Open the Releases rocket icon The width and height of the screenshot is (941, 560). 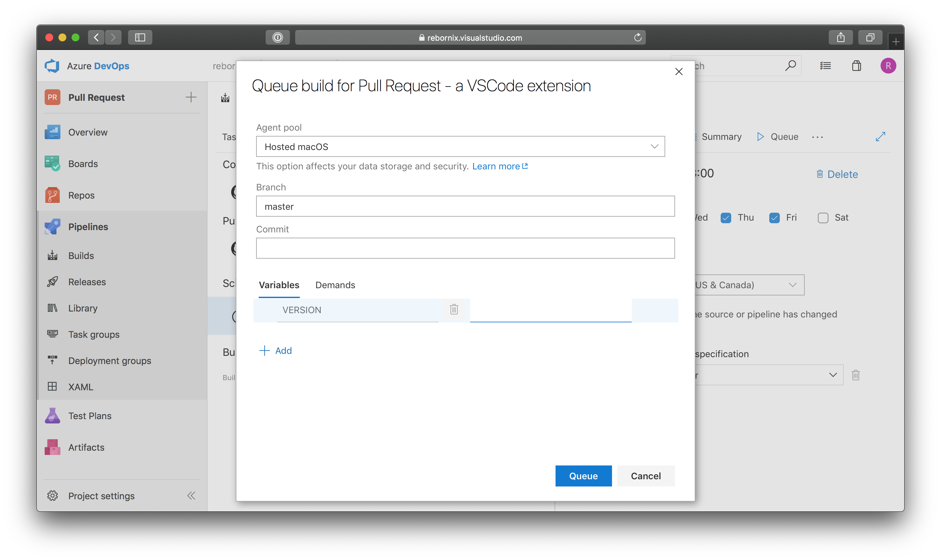pyautogui.click(x=52, y=282)
